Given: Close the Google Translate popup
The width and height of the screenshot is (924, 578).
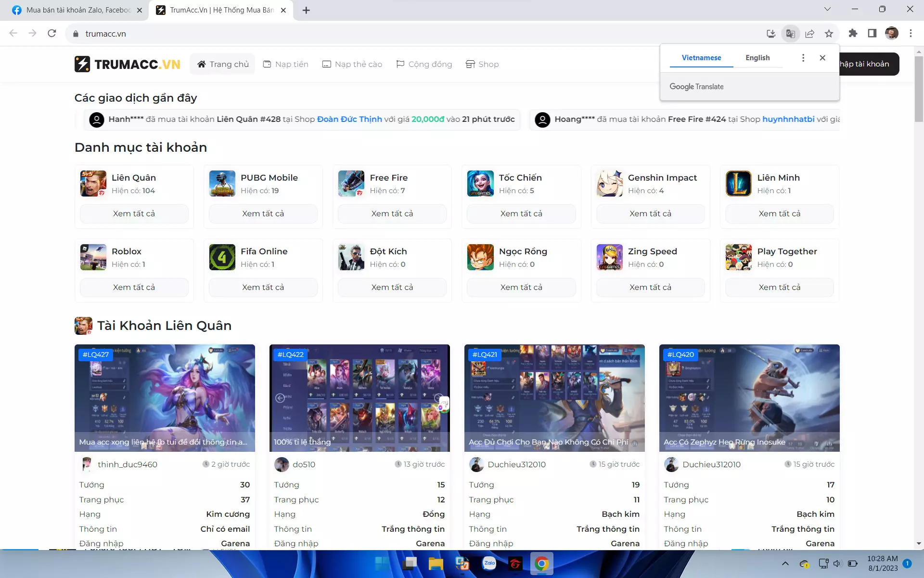Looking at the screenshot, I should 822,58.
